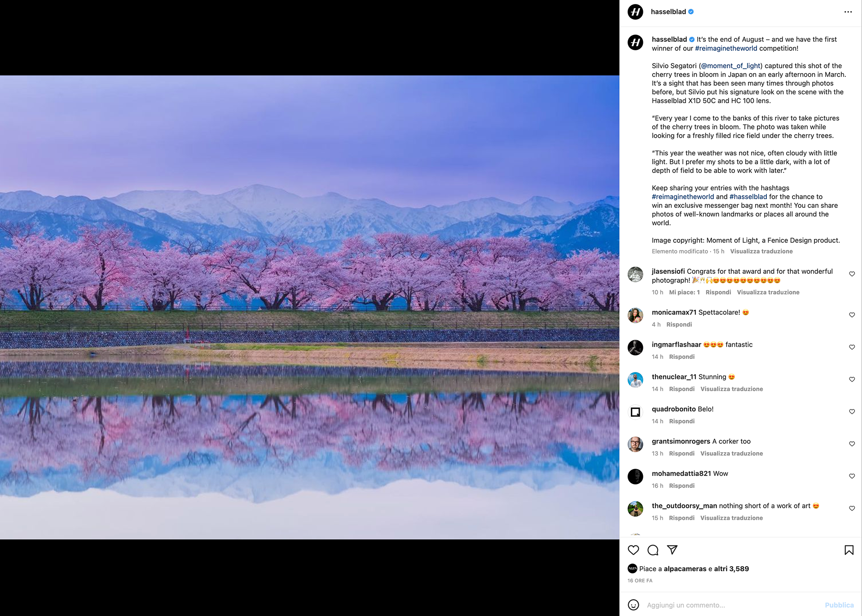Open comment bubble icon below post
862x616 pixels.
[x=653, y=550]
